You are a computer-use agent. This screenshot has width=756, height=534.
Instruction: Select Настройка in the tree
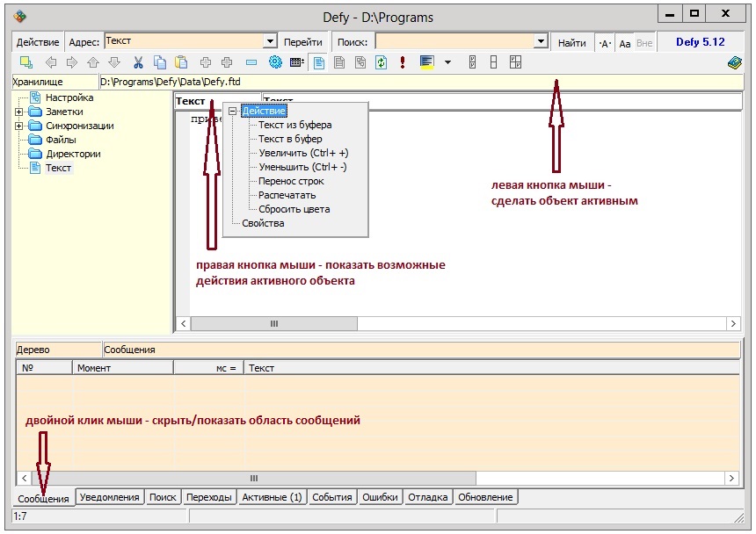pos(69,97)
